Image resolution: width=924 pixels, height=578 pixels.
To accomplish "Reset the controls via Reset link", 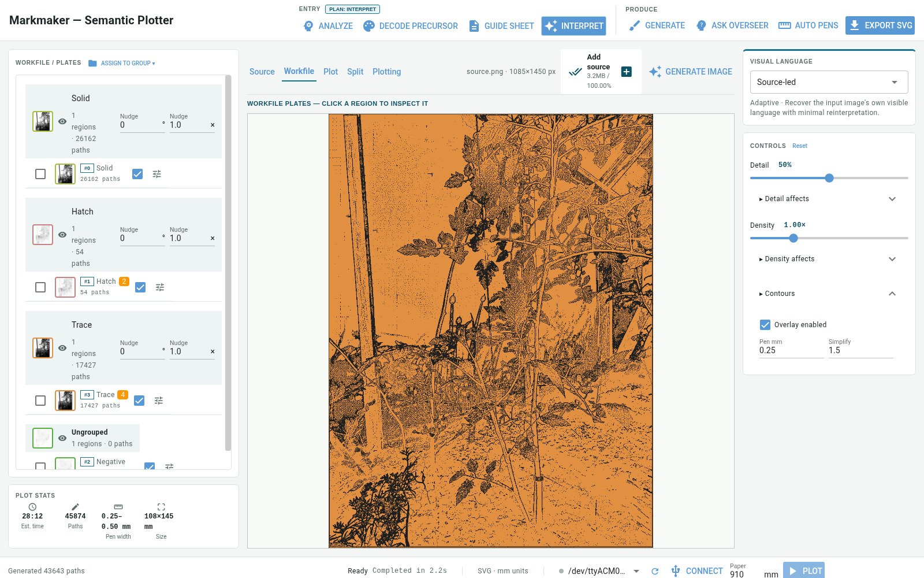I will (x=800, y=146).
